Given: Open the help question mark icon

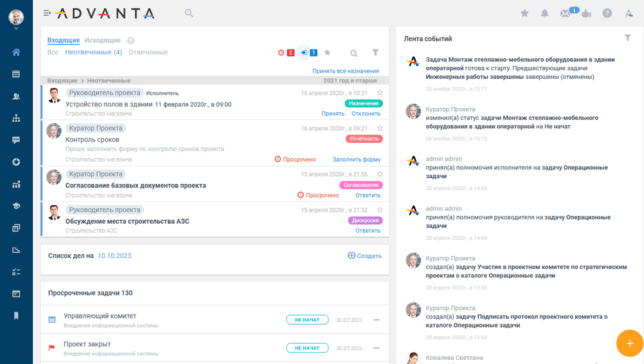Looking at the screenshot, I should (x=607, y=13).
